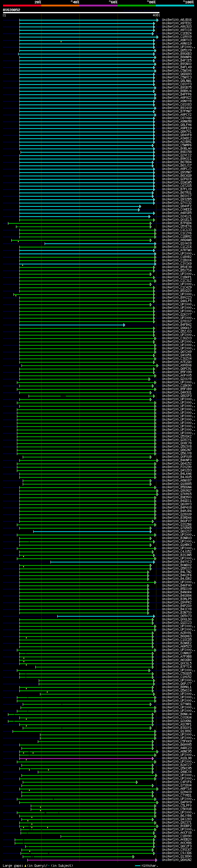Select label UniRef100_Q6A1N2
The image size is (197, 868).
point(176,860)
